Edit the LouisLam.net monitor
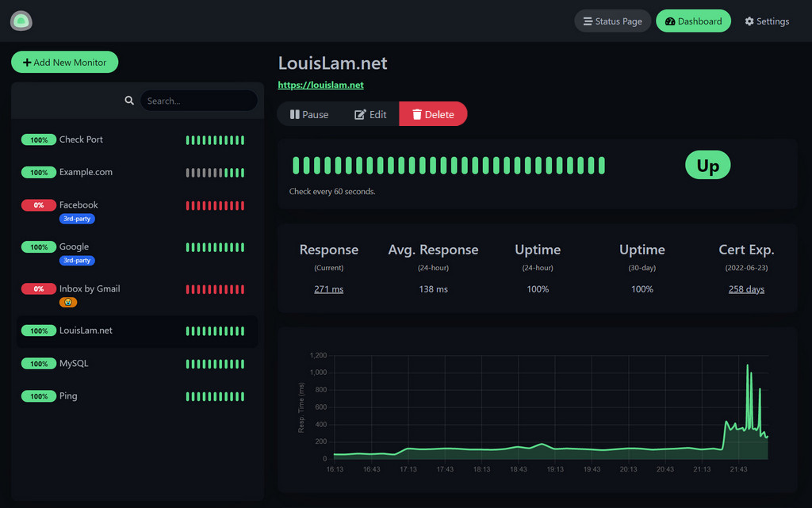The image size is (812, 508). pos(370,114)
